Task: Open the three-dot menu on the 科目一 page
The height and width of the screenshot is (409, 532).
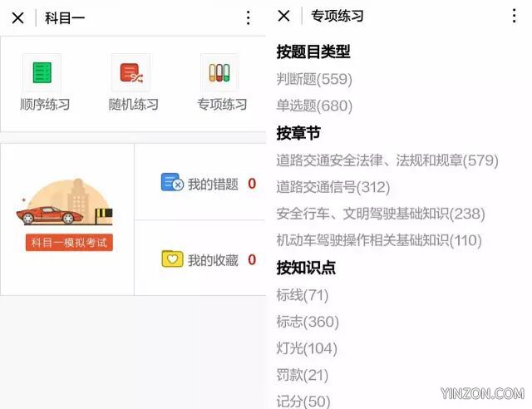Action: click(249, 17)
